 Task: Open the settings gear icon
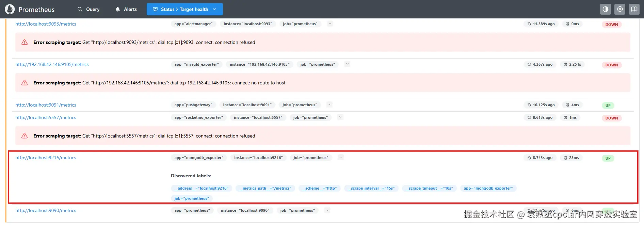pos(620,9)
